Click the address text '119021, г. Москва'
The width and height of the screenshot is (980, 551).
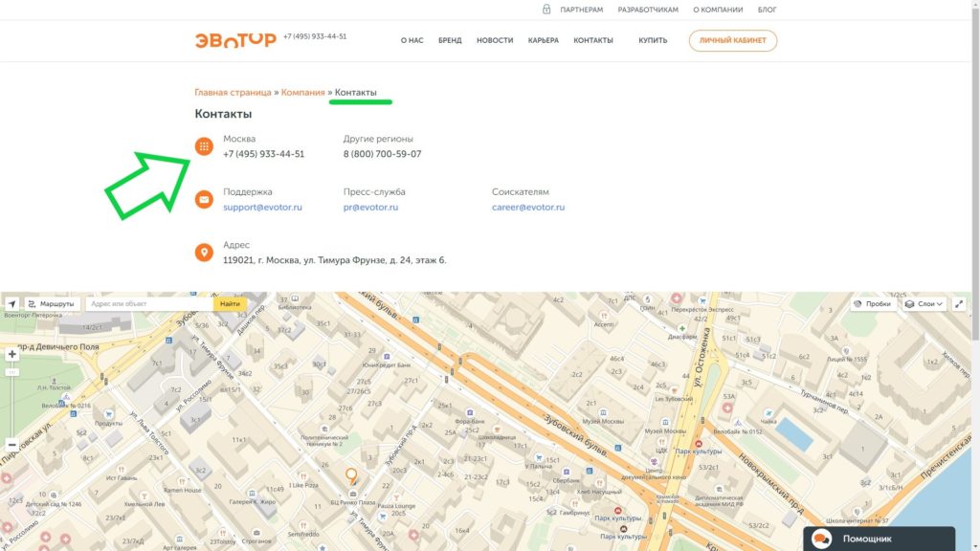(335, 260)
